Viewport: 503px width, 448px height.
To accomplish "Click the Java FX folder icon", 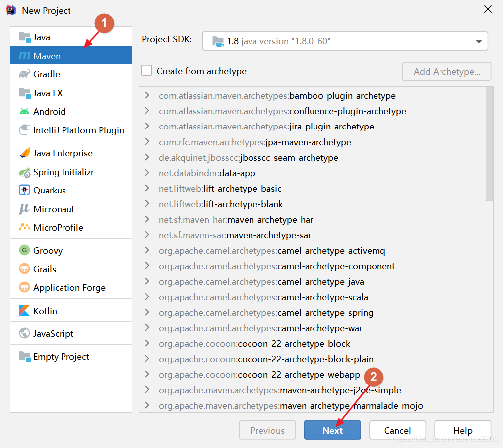I will click(25, 93).
